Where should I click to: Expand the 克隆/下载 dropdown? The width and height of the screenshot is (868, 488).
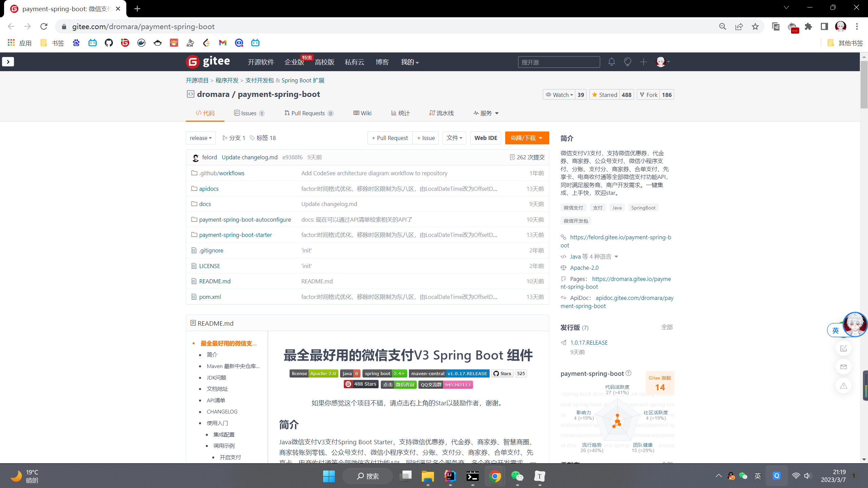pos(527,138)
